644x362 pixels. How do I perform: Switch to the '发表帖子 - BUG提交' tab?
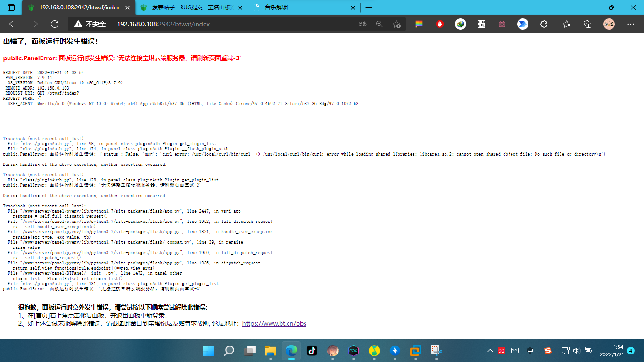(x=192, y=8)
